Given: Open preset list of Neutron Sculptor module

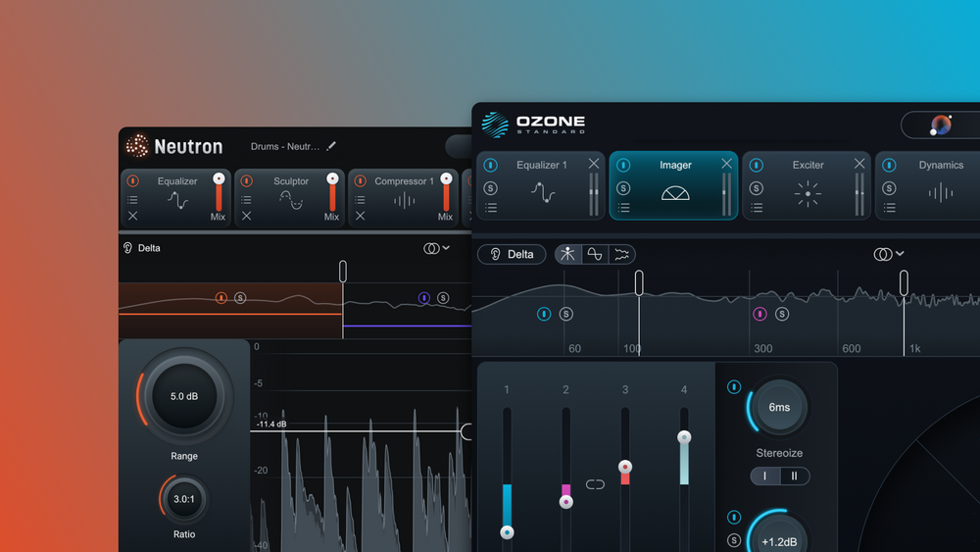Looking at the screenshot, I should point(246,200).
